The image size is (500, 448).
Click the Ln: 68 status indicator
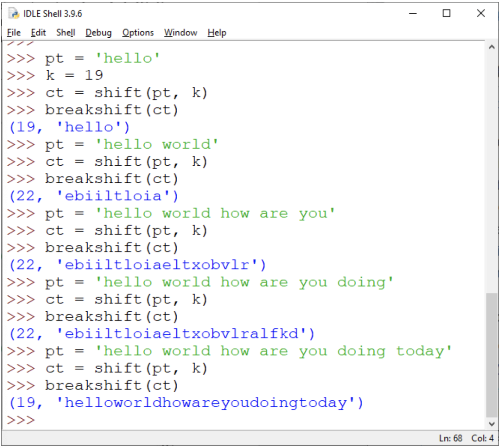coord(450,438)
